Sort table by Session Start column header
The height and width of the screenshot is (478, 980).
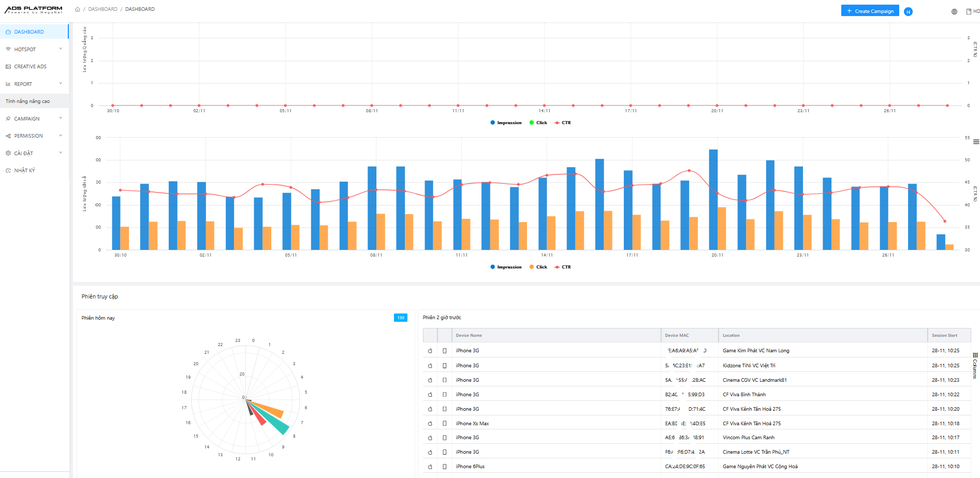(x=944, y=335)
